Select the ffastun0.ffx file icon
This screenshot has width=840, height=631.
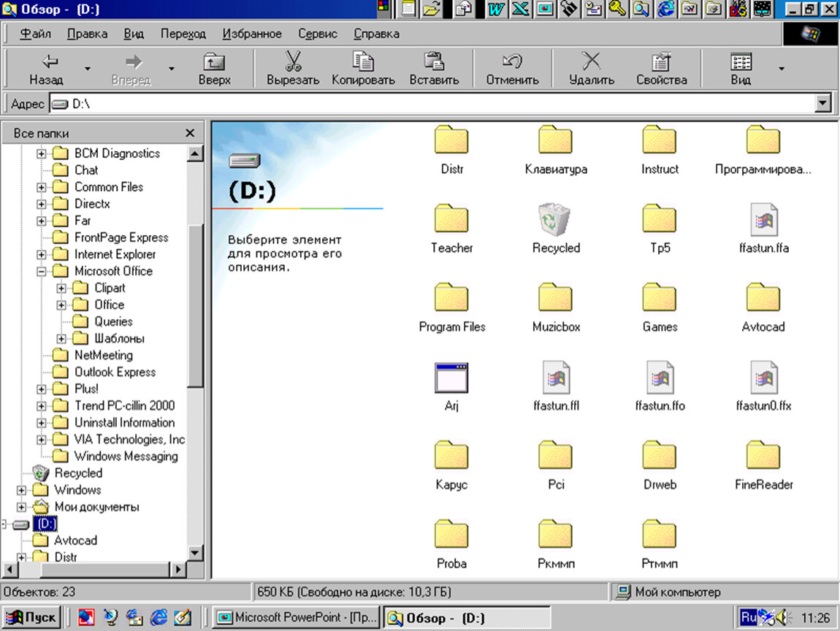[764, 377]
